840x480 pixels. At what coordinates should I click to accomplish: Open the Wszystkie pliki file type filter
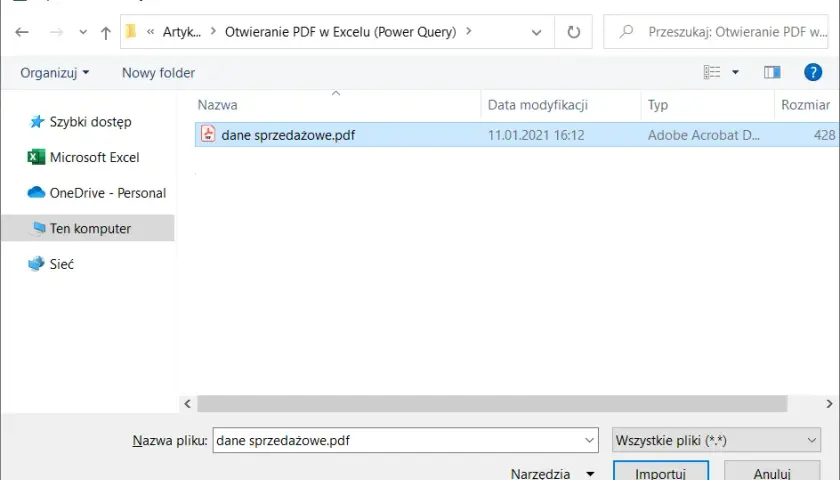716,440
